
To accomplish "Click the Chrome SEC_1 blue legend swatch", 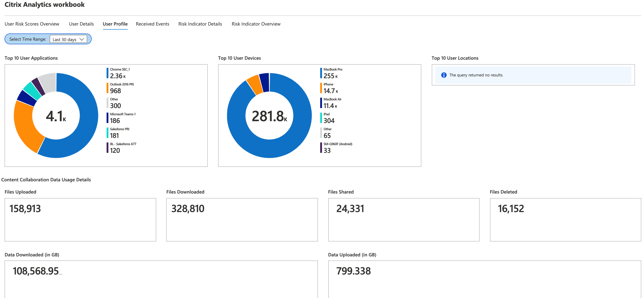I will click(x=107, y=73).
